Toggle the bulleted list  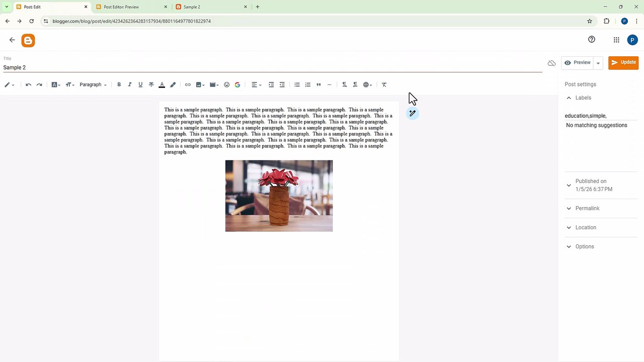coord(297,84)
